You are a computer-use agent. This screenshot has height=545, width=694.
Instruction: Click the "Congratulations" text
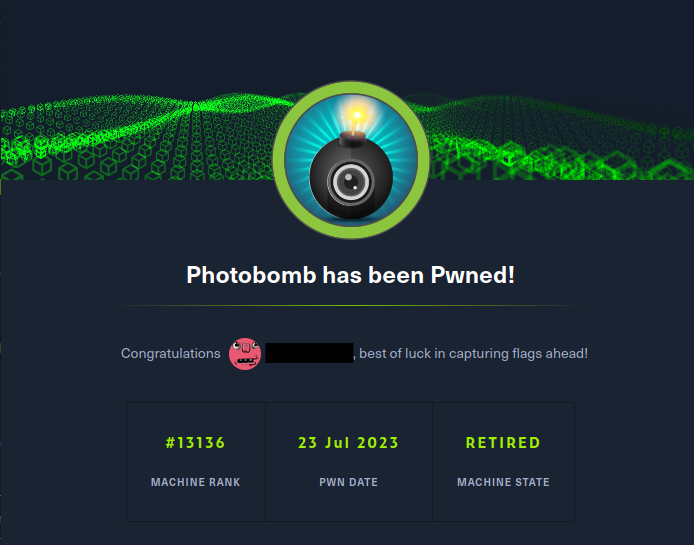coord(171,353)
